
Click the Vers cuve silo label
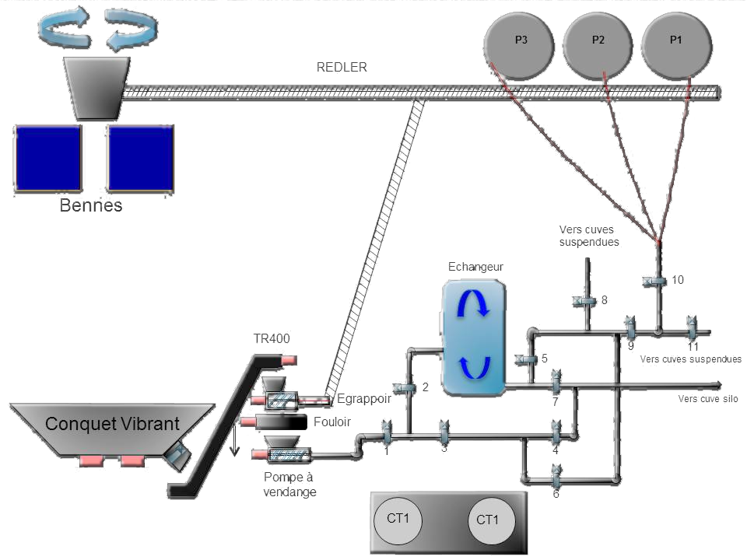point(708,399)
